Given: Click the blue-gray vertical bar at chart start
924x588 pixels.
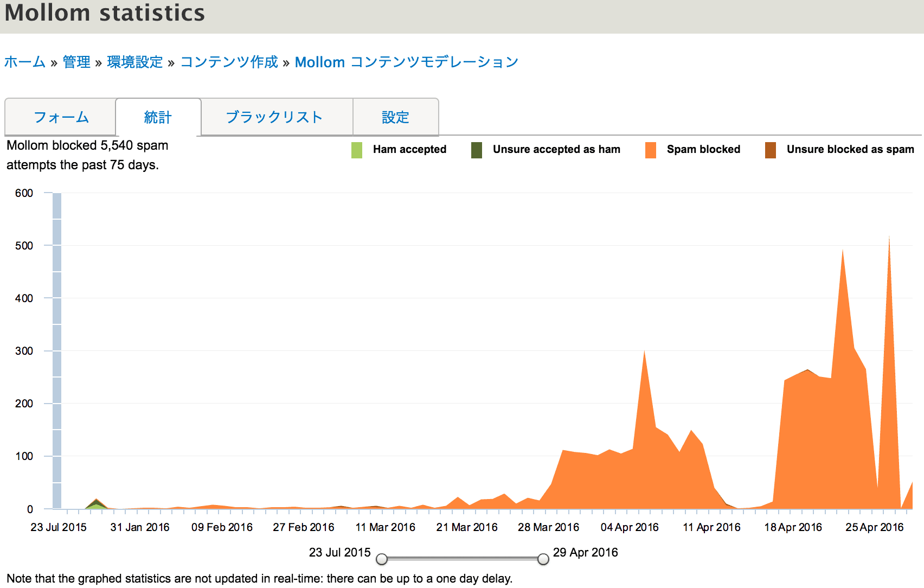Looking at the screenshot, I should 57,350.
